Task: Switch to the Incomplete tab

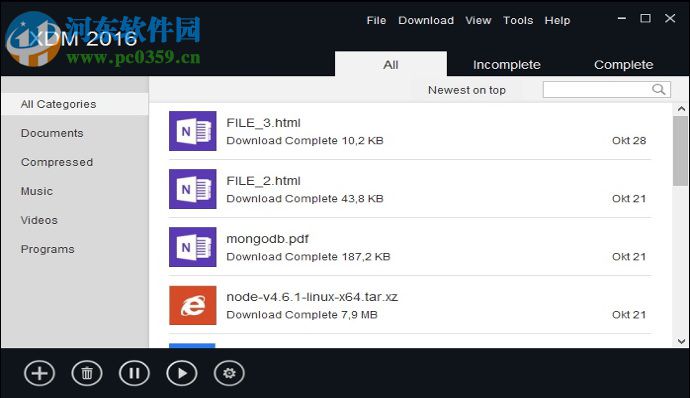Action: coord(506,65)
